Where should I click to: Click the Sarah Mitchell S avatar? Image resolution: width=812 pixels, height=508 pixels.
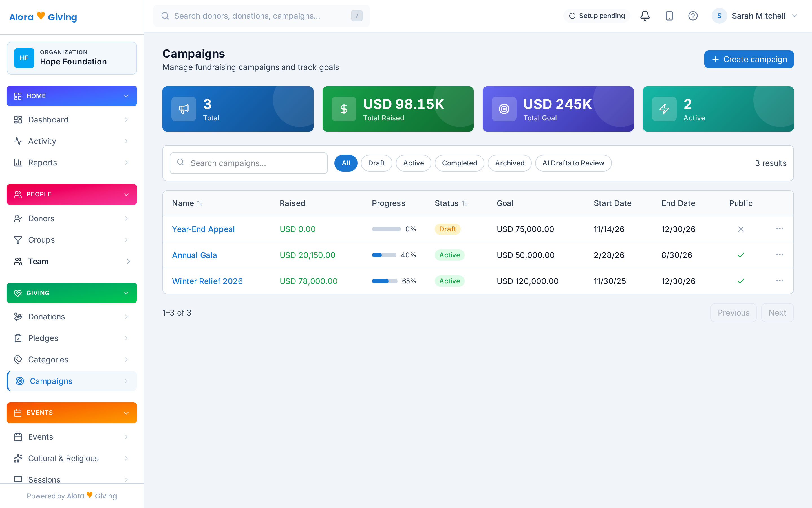pos(719,16)
